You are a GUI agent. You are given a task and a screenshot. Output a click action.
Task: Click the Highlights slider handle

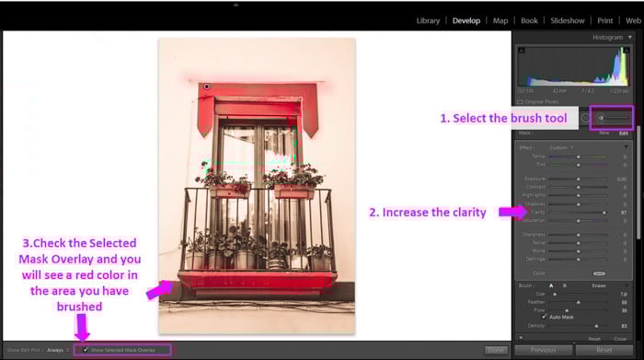tap(579, 195)
